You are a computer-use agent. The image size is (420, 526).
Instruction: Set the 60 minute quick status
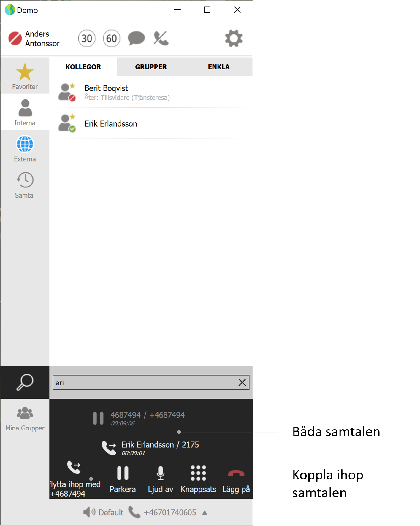(x=111, y=38)
